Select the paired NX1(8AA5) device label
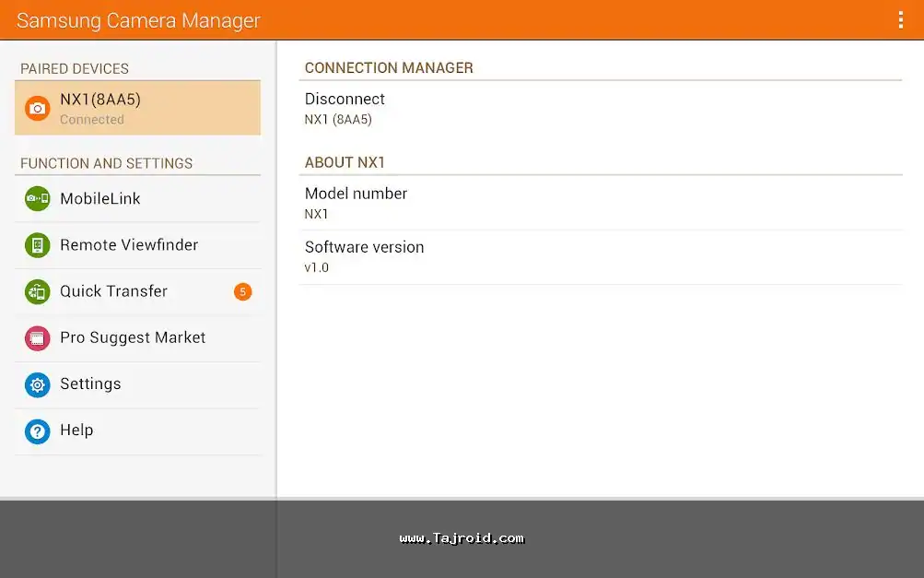The width and height of the screenshot is (924, 578). tap(100, 100)
